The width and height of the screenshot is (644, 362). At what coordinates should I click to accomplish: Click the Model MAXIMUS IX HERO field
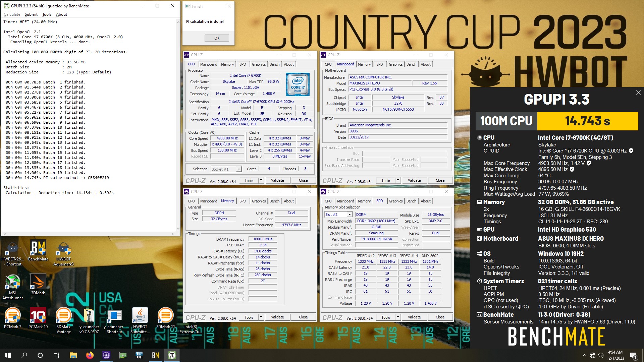coord(379,83)
